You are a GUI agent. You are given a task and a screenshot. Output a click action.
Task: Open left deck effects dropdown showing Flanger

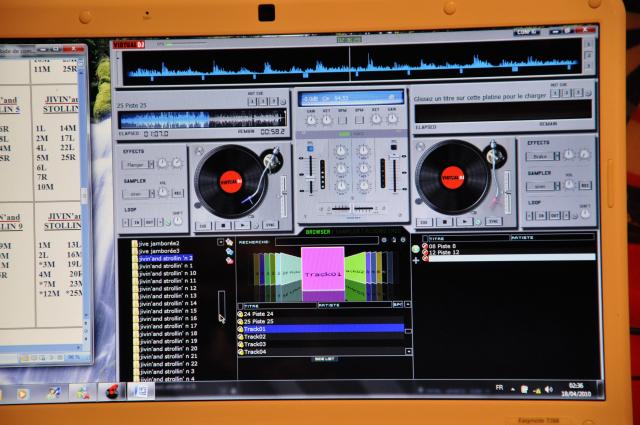[x=137, y=165]
